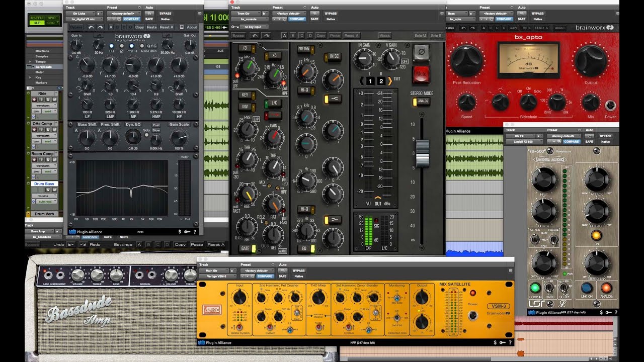Screen dimensions: 644x362
Task: Click the redo arrow in bx_digital V3 toolbar
Action: [x=100, y=27]
